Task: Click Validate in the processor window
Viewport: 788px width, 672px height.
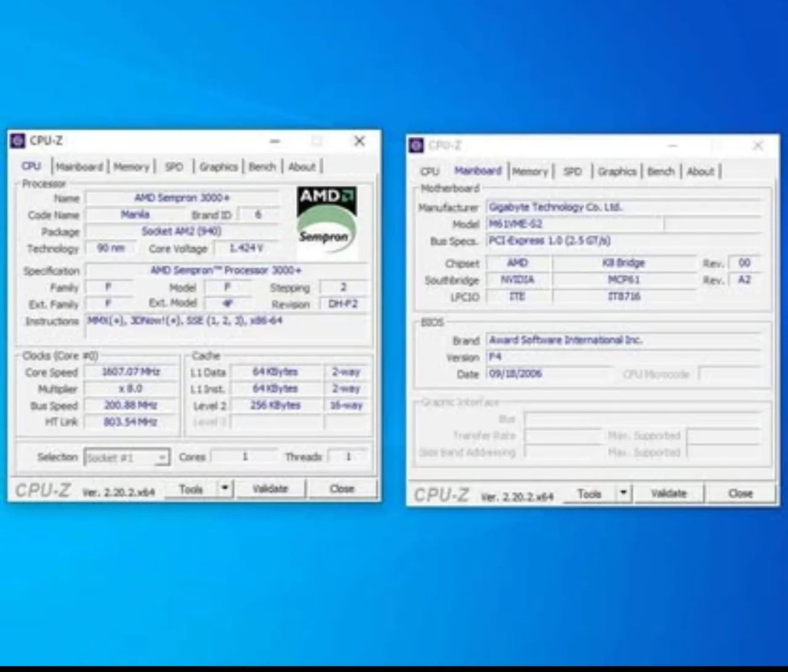Action: coord(270,489)
